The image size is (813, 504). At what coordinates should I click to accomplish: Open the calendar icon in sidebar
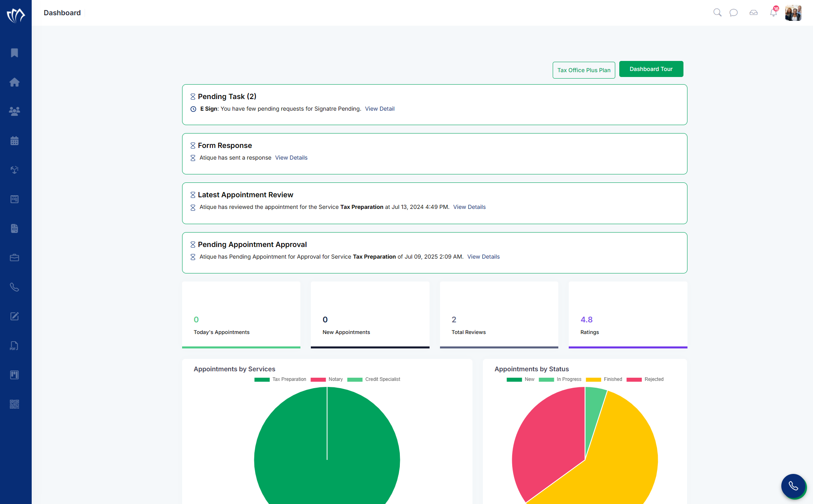(x=14, y=141)
